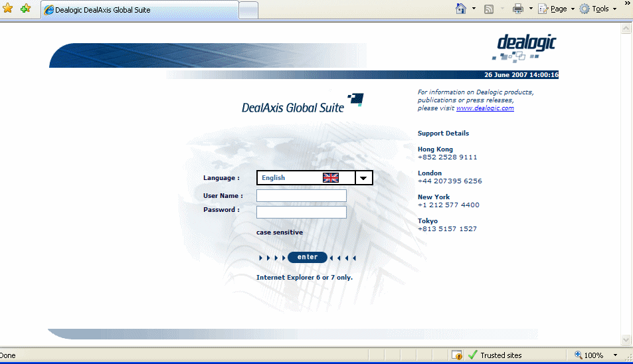
Task: Expand the Language dropdown arrow
Action: point(364,178)
